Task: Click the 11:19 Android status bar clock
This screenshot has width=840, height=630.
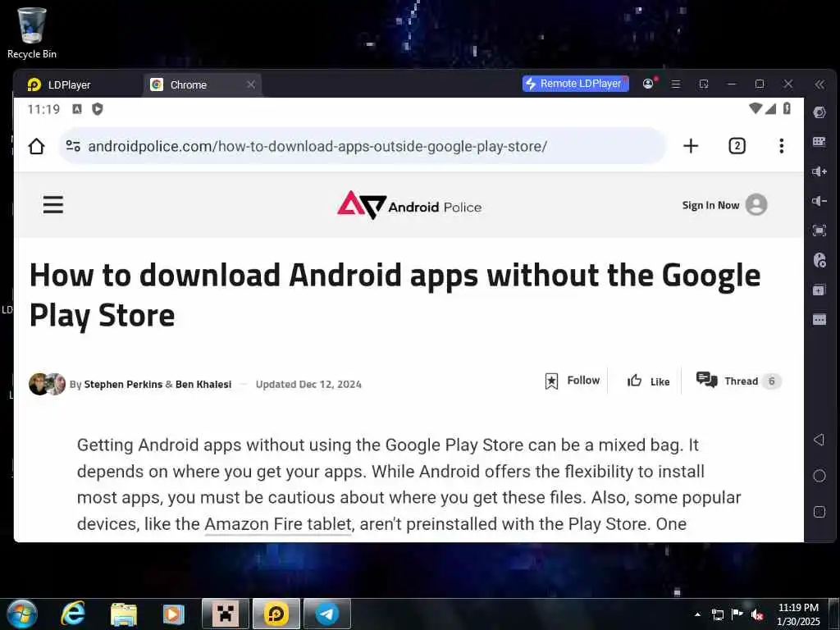Action: click(44, 109)
